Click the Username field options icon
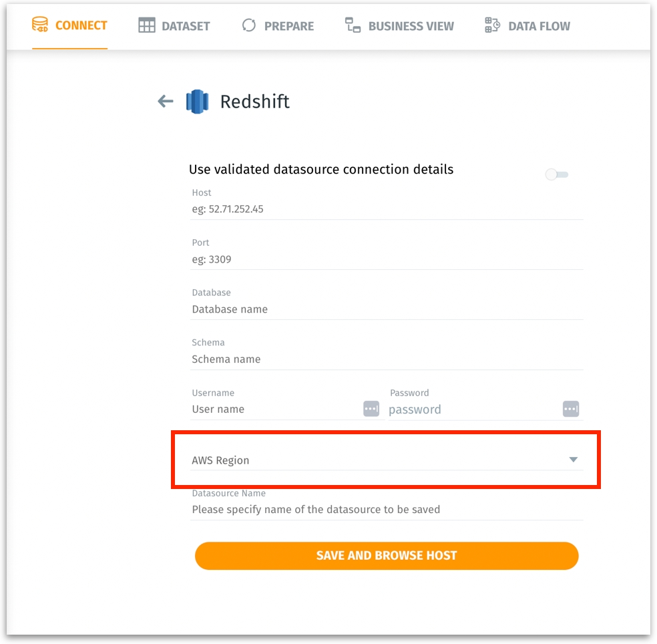 (x=371, y=409)
